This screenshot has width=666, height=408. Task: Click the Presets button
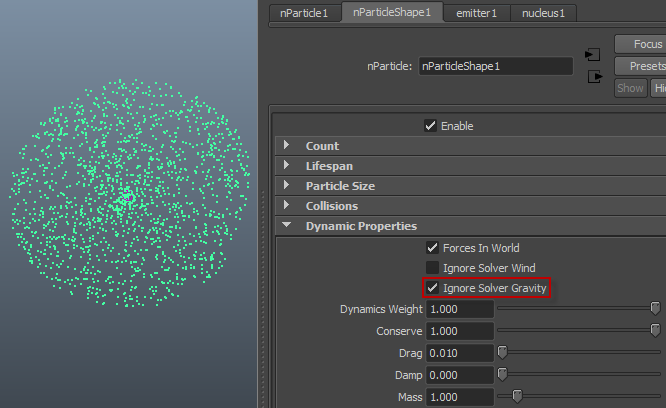[646, 66]
